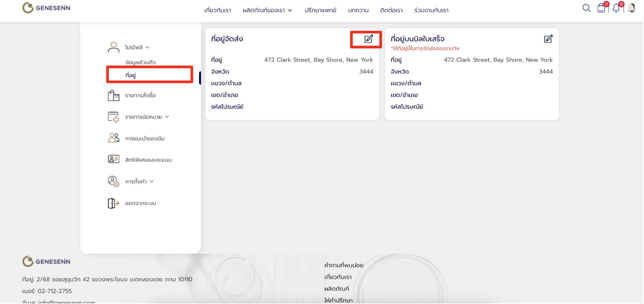Viewport: 644px width, 304px height.
Task: Select ข้อมูลส่วนตัว personal info item
Action: [x=140, y=62]
